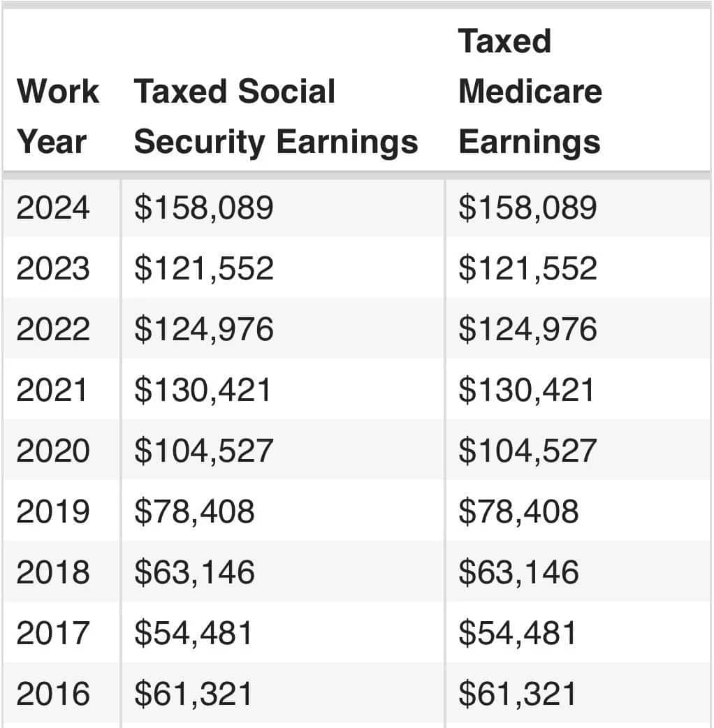This screenshot has width=714, height=728.
Task: Click the Taxed Medicare Earnings header
Action: pos(530,92)
